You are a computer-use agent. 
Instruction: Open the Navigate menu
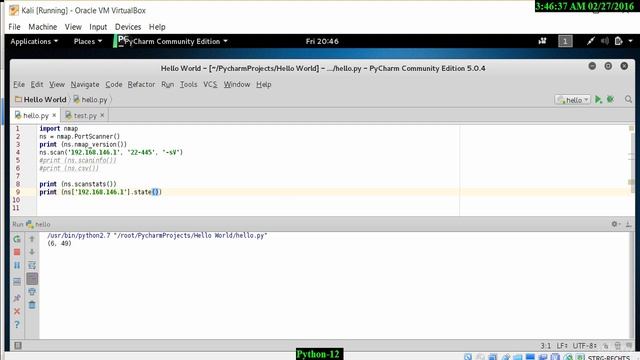click(85, 84)
